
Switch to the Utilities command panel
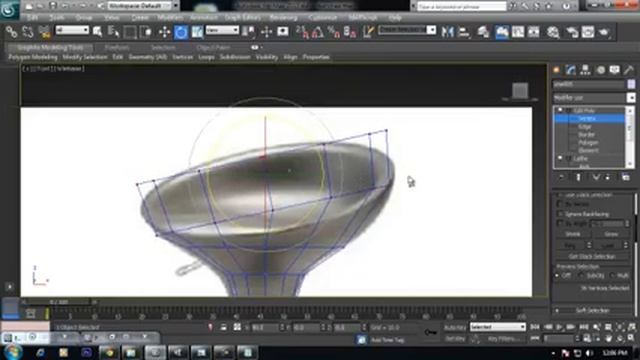pos(629,70)
